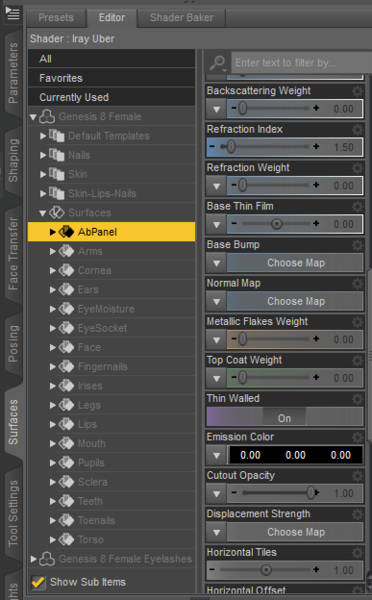
Task: Select the Cornea surface icon
Action: (x=66, y=271)
